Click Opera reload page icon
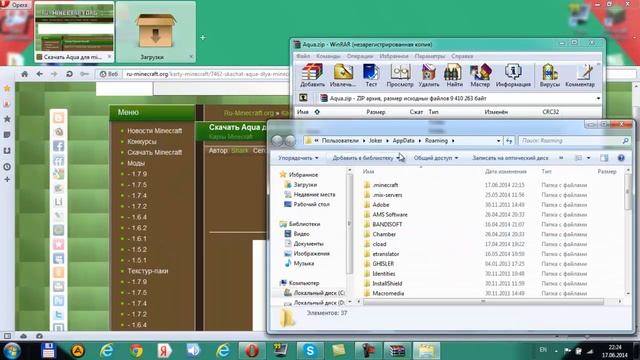The width and height of the screenshot is (640, 360). pos(69,74)
